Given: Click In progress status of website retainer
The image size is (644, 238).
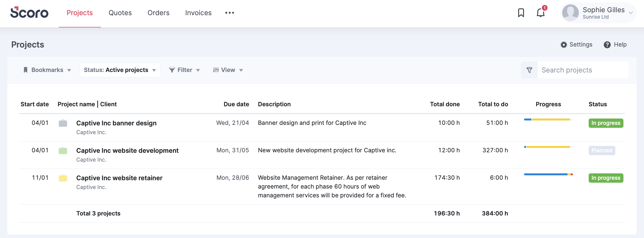Looking at the screenshot, I should point(606,178).
